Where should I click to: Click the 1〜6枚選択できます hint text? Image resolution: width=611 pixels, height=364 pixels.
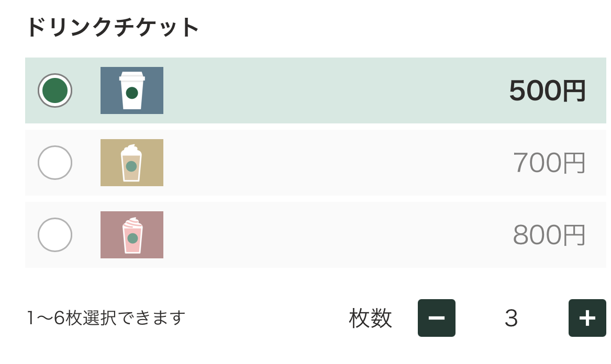coord(106,318)
